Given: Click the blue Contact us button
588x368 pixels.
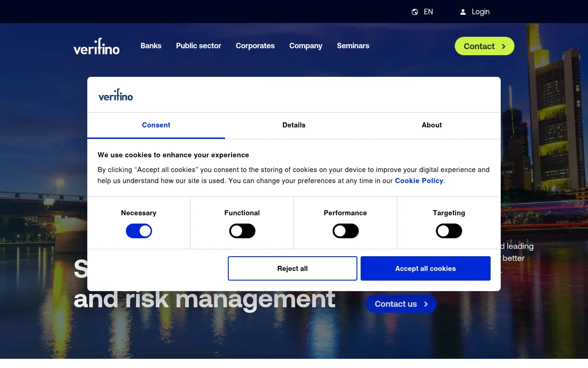Looking at the screenshot, I should pos(401,304).
